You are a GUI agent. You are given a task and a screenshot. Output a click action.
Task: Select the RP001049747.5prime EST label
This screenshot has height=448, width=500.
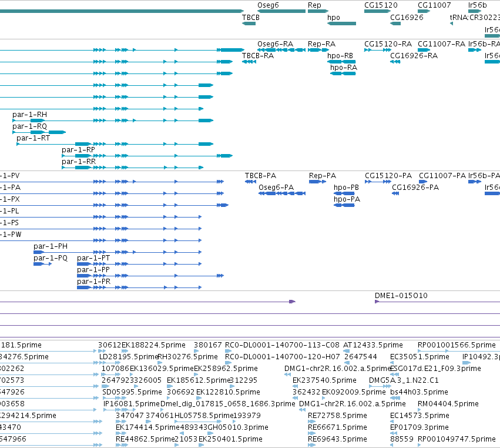coord(457,439)
